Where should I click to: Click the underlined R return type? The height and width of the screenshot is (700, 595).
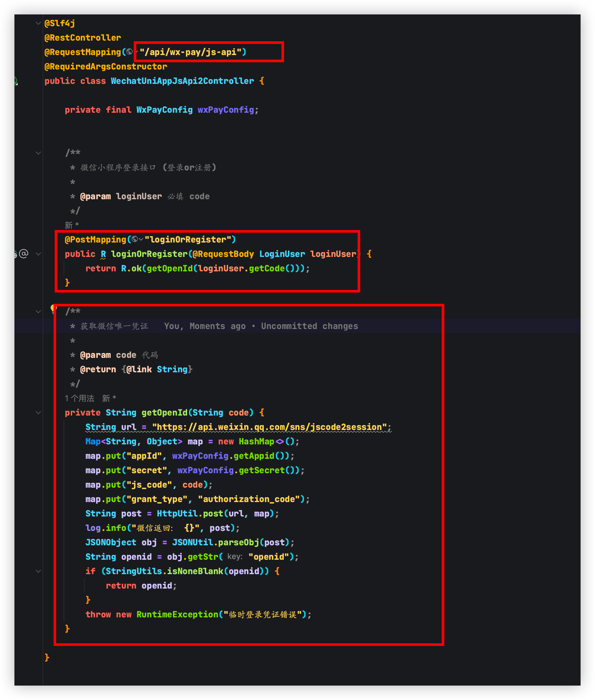(103, 254)
